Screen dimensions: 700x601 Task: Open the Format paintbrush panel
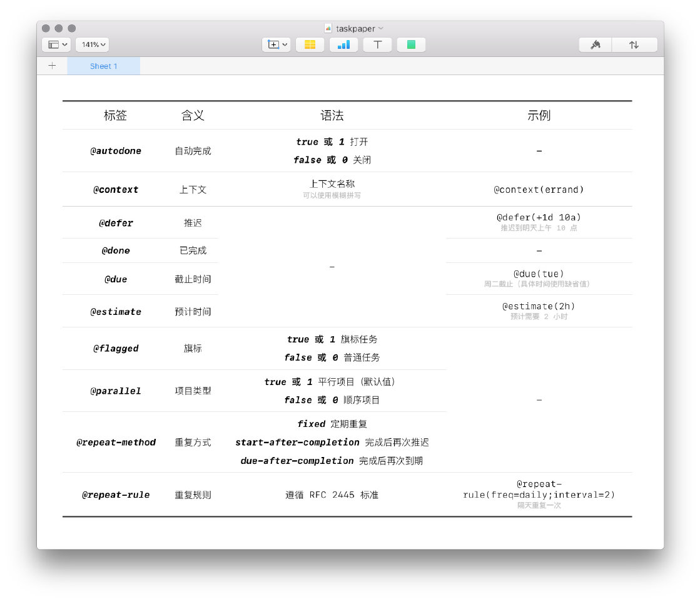click(x=595, y=44)
